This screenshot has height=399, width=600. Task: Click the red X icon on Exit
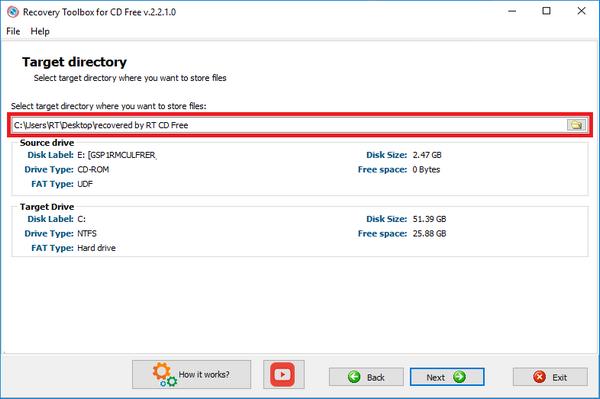(x=539, y=377)
